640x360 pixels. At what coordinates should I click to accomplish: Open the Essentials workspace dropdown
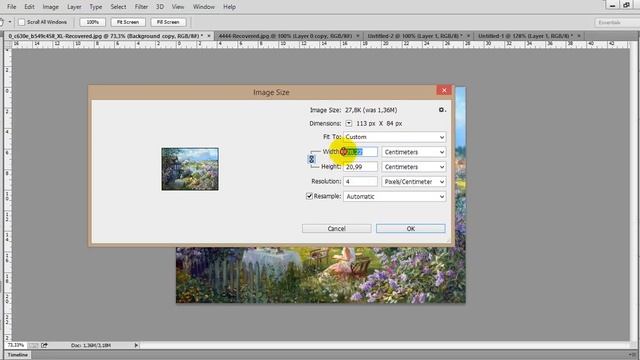pos(617,22)
